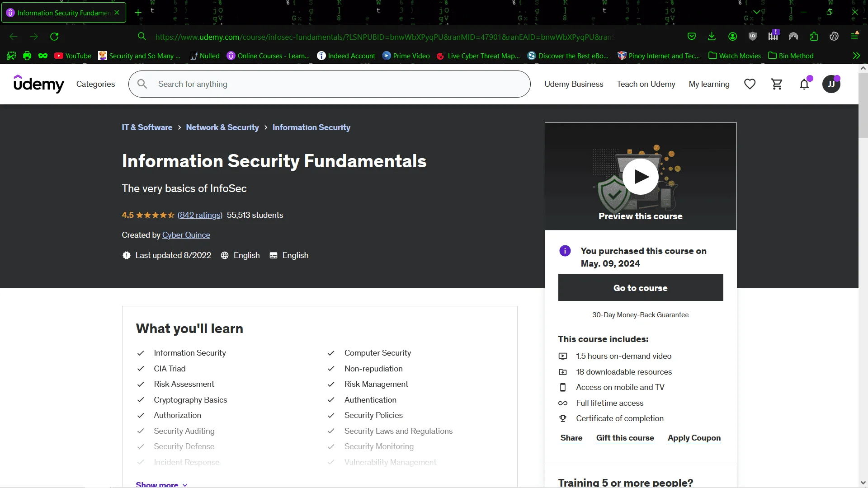
Task: Open the JJ profile avatar menu
Action: tap(831, 84)
